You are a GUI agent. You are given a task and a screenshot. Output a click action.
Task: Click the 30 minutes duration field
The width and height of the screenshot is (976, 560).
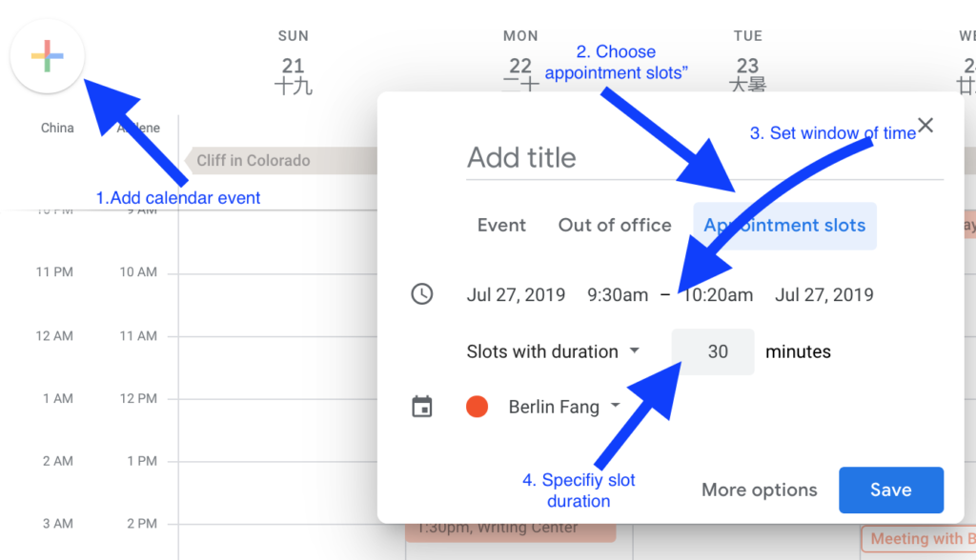713,351
